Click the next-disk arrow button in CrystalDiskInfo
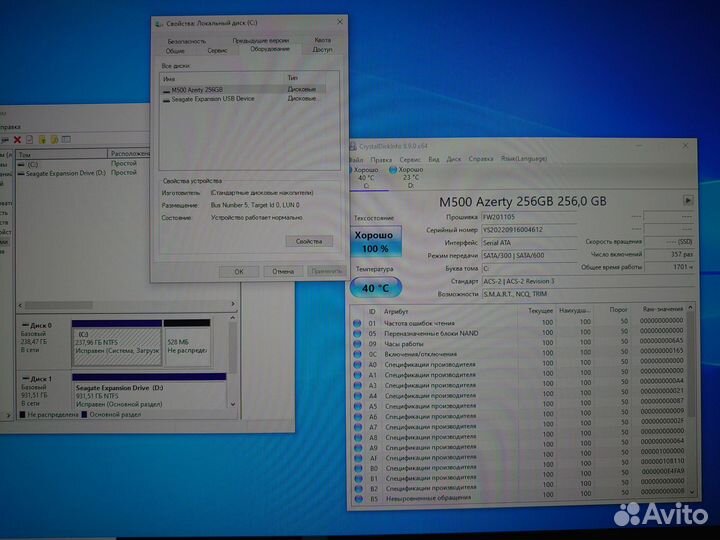Image resolution: width=720 pixels, height=540 pixels. pos(687,200)
